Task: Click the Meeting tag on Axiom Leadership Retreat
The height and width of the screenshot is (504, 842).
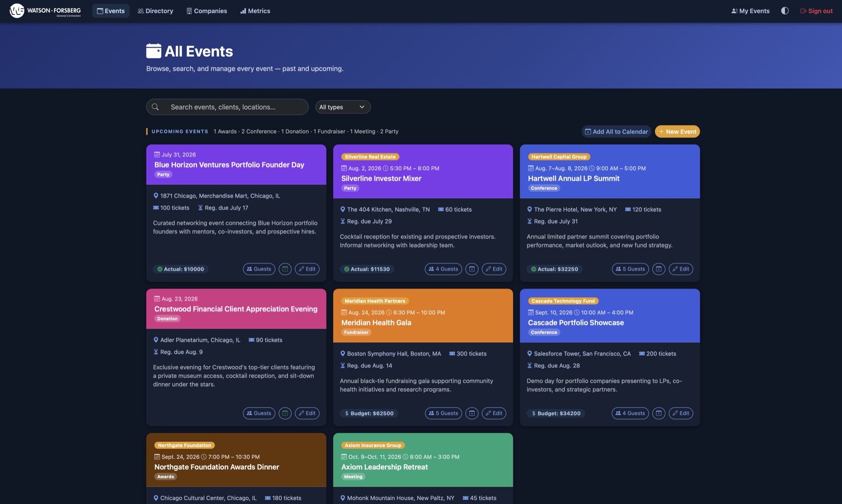Action: click(353, 477)
